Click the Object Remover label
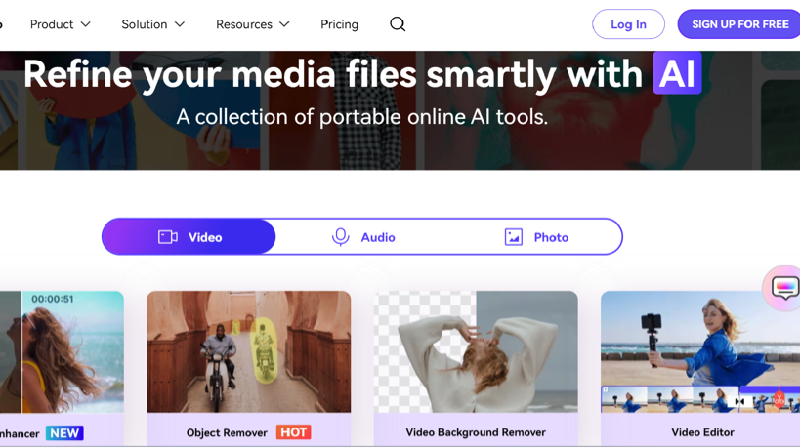The image size is (800, 448). coord(227,433)
